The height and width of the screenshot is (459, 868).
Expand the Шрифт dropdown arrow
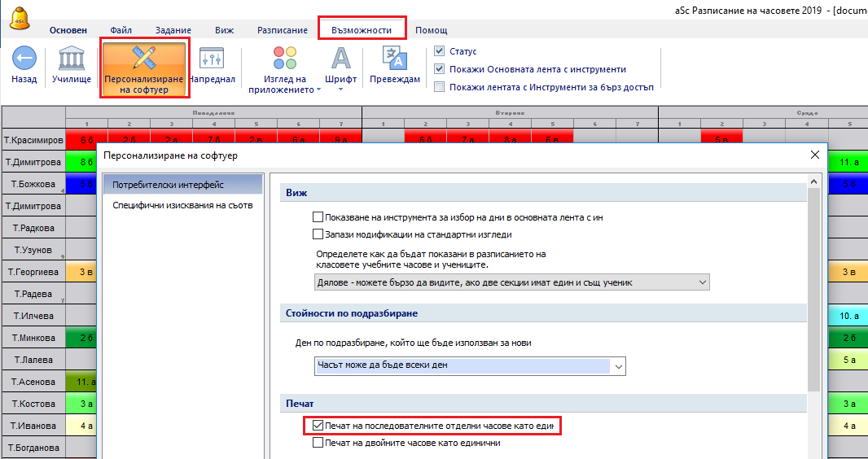340,90
